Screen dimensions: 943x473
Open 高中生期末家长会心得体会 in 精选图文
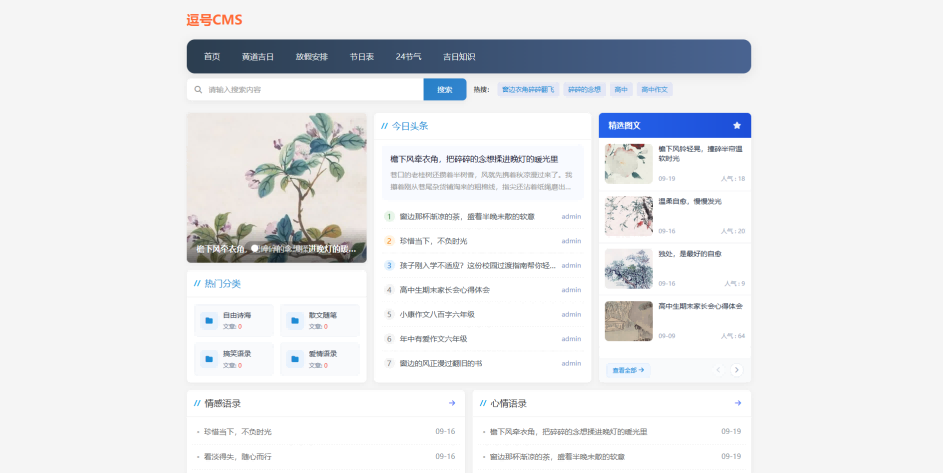[701, 306]
